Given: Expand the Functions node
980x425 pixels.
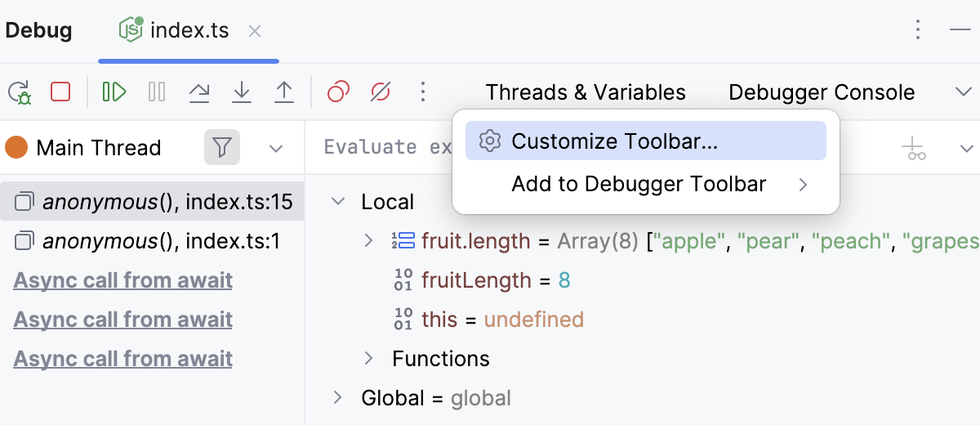Looking at the screenshot, I should click(368, 358).
